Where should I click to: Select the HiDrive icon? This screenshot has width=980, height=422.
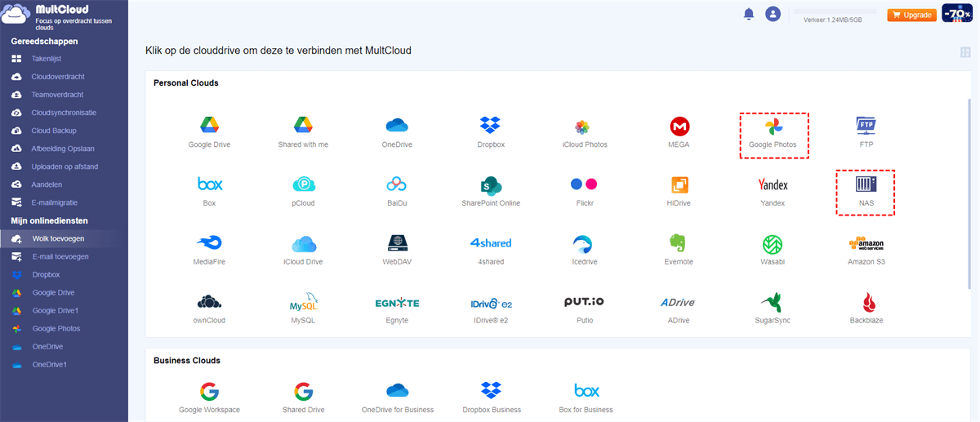[x=679, y=184]
